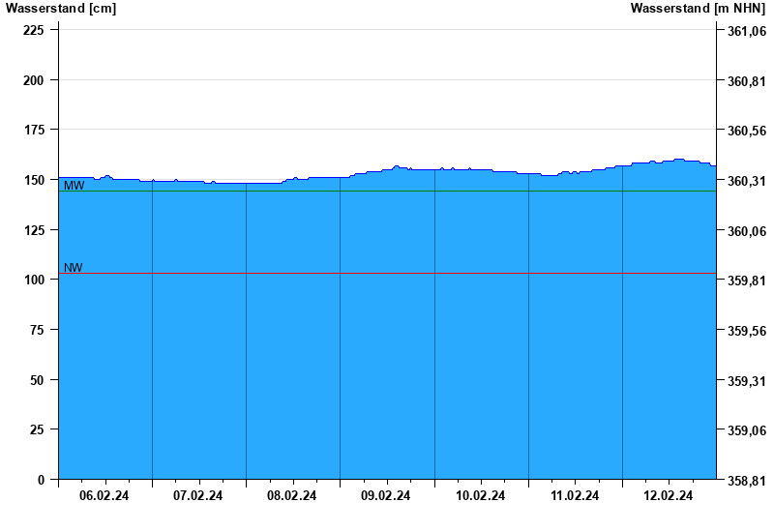Click the 150 value on left axis

click(34, 180)
